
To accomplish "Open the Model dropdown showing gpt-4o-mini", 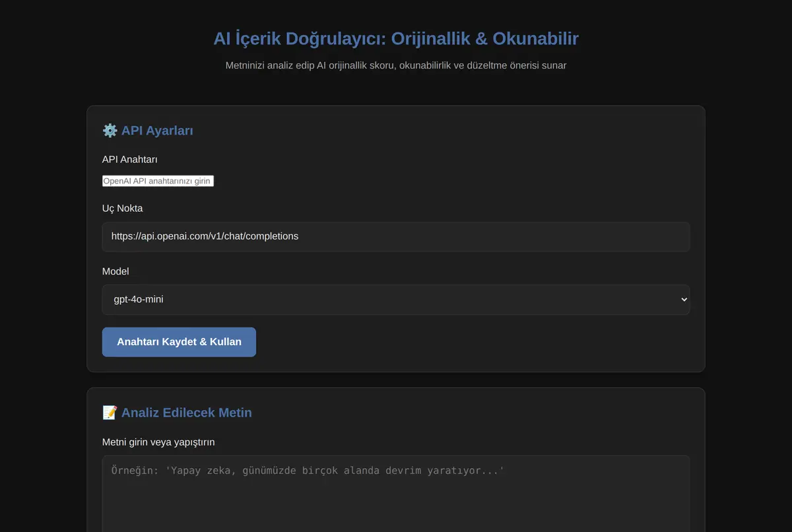I will click(396, 300).
